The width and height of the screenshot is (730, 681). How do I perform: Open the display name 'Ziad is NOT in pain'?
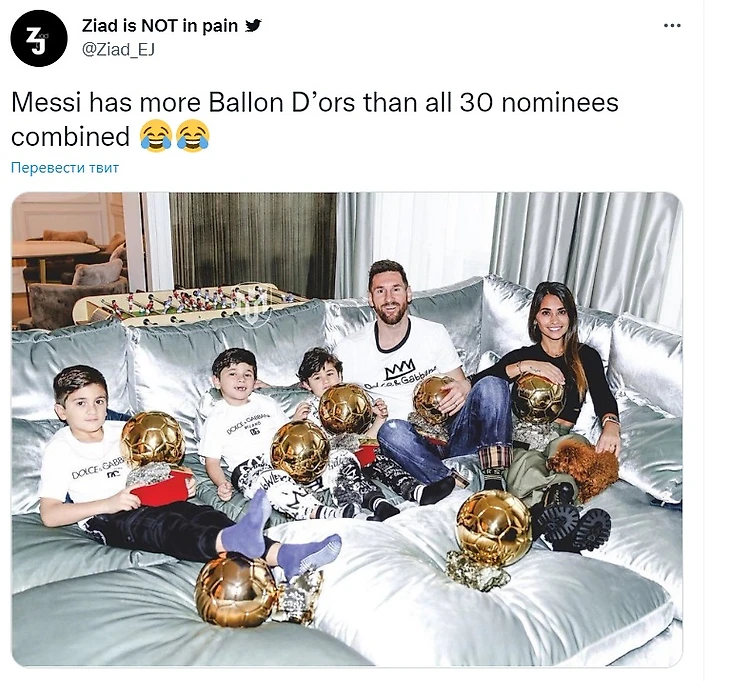click(x=160, y=26)
